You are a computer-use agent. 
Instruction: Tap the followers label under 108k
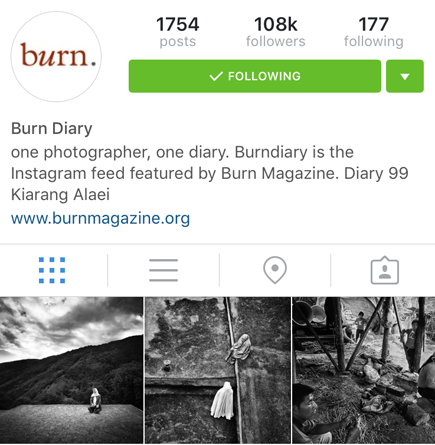[276, 42]
